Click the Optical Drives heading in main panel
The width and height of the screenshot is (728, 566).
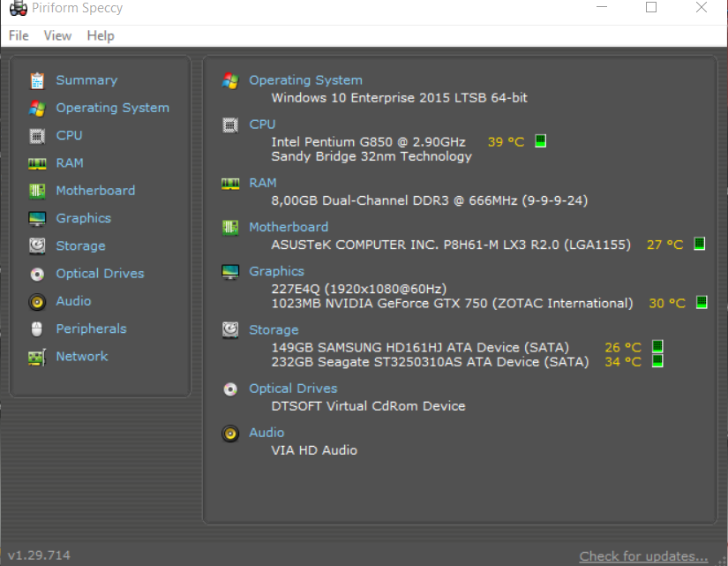pyautogui.click(x=293, y=389)
